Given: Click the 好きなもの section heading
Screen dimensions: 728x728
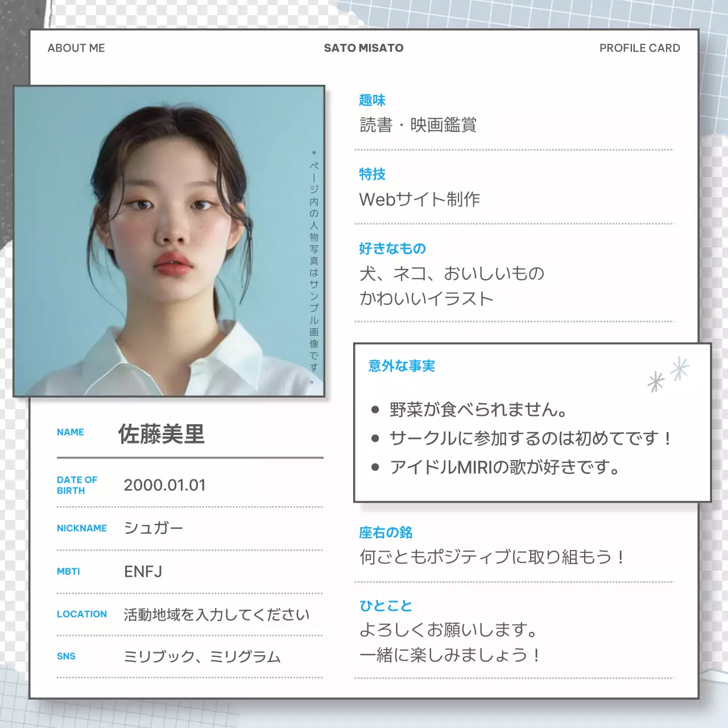Looking at the screenshot, I should tap(392, 248).
